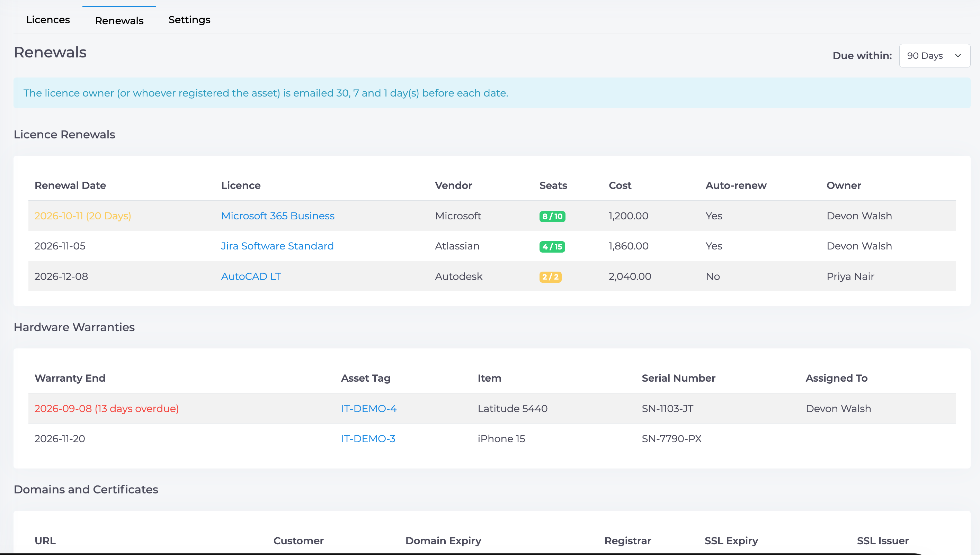
Task: Open asset tag IT-DEMO-4
Action: 369,408
